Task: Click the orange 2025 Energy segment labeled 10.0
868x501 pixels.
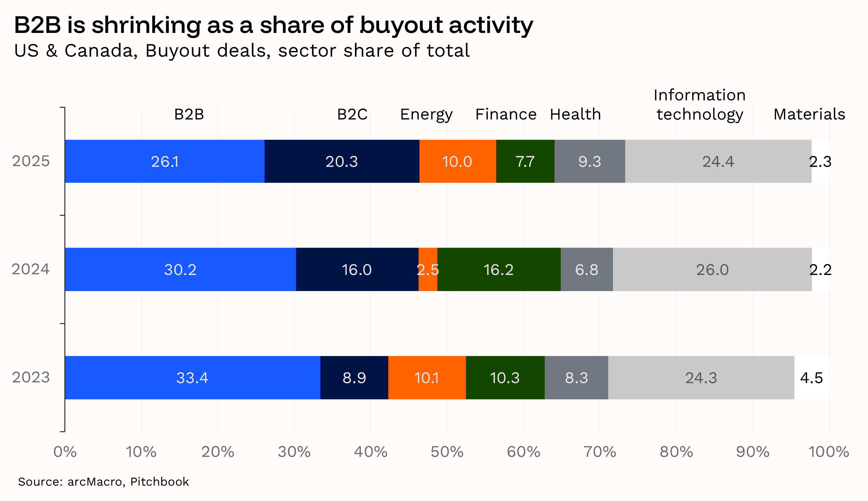Action: point(457,161)
